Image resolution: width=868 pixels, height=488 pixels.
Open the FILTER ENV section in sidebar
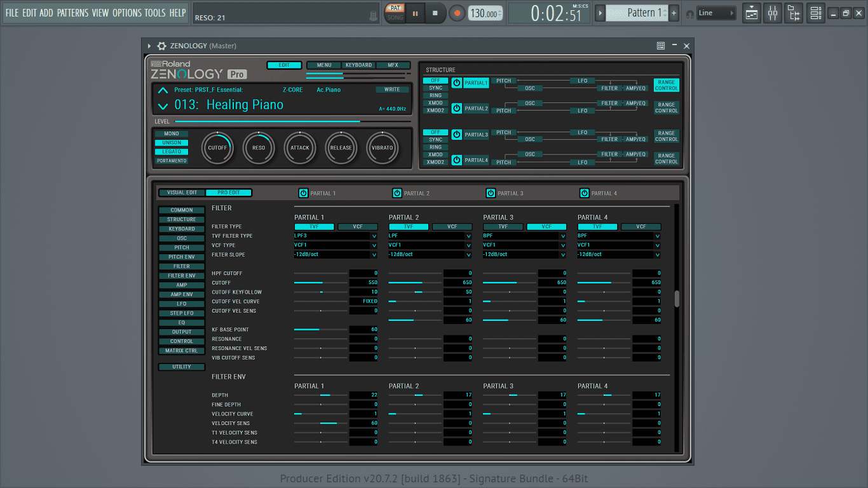182,276
